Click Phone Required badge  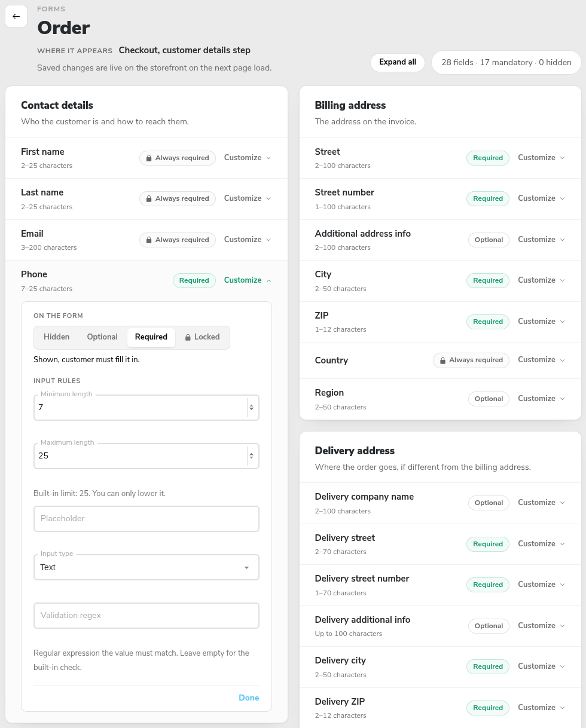coord(194,280)
